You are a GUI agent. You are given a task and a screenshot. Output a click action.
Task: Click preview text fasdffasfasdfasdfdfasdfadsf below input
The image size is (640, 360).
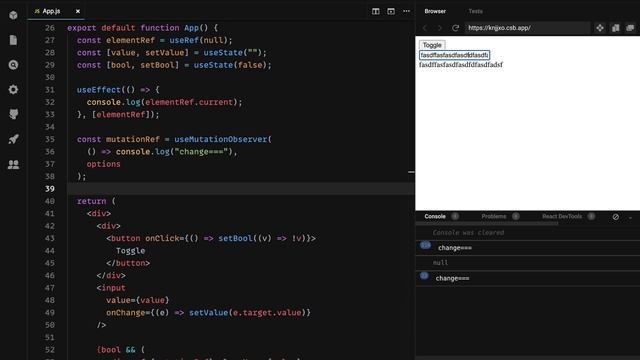pos(461,64)
